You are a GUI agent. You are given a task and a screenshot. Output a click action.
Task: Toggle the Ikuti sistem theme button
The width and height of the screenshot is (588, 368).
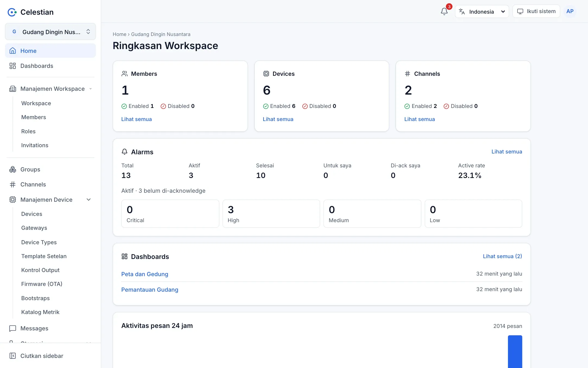536,11
